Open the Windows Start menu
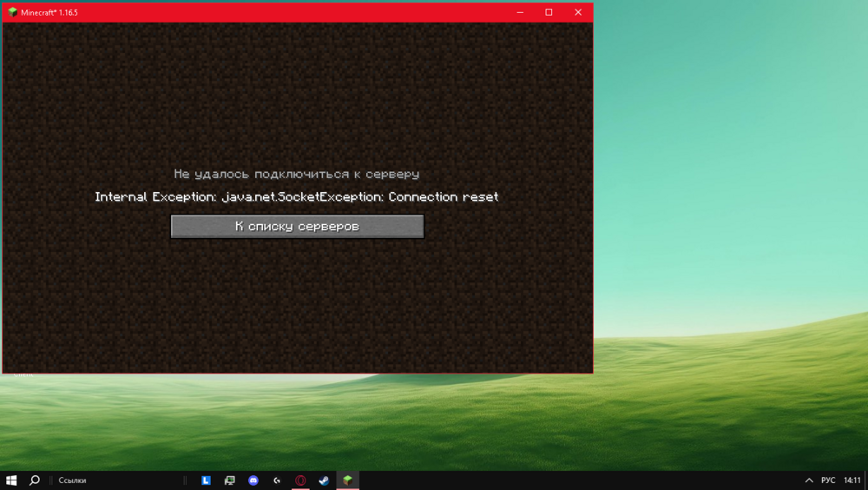This screenshot has height=490, width=868. (x=11, y=480)
